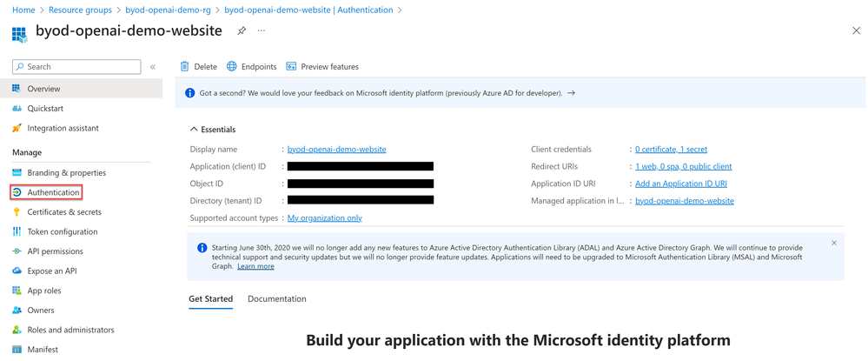Close the app registration blade

(x=856, y=31)
